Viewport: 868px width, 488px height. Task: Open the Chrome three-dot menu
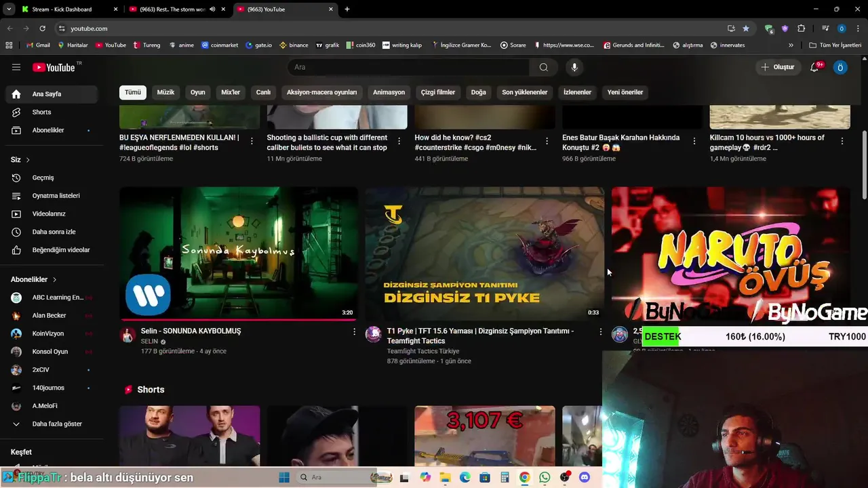(858, 28)
